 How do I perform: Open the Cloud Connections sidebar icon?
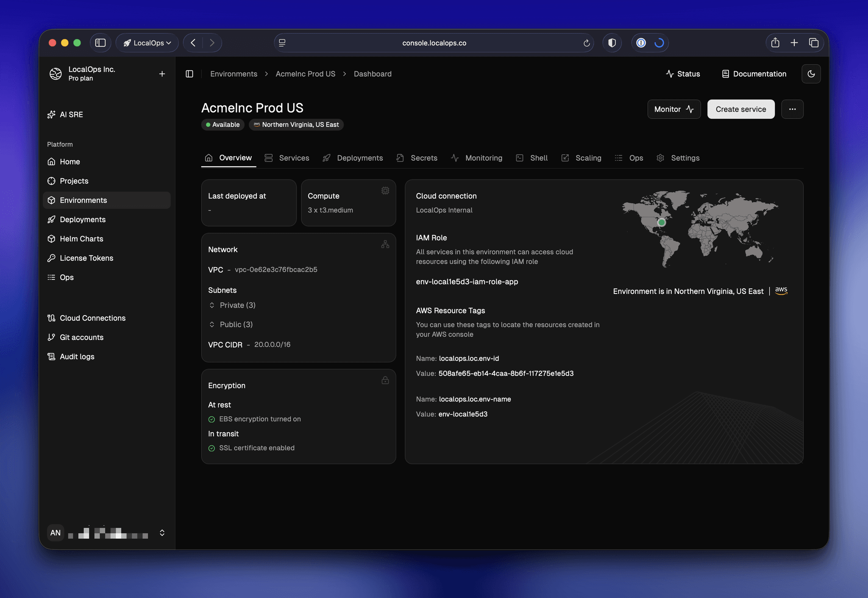(x=51, y=318)
